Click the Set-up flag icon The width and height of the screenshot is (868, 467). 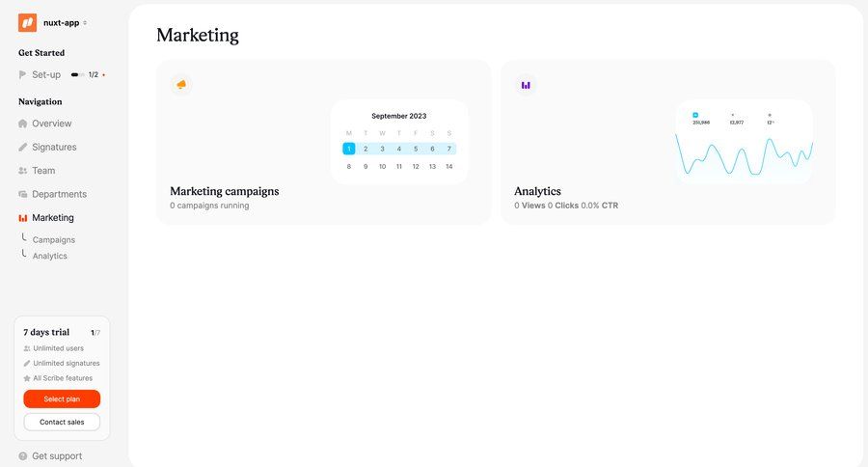pos(23,74)
